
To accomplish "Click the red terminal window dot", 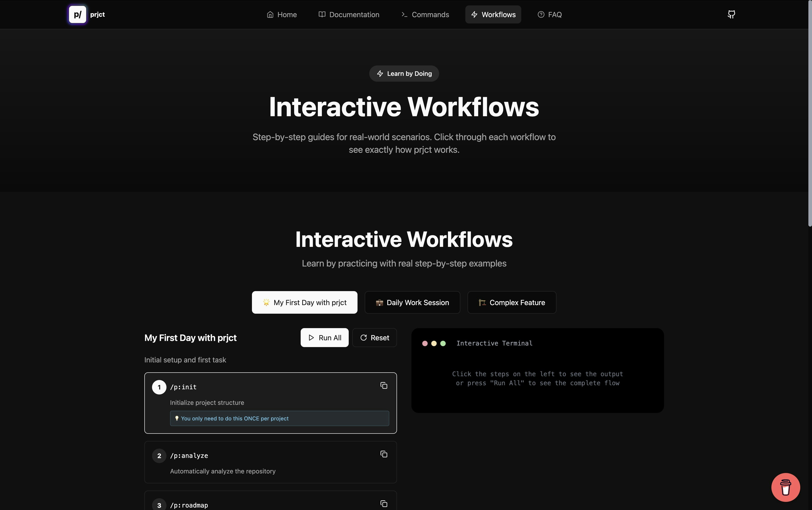I will 425,343.
